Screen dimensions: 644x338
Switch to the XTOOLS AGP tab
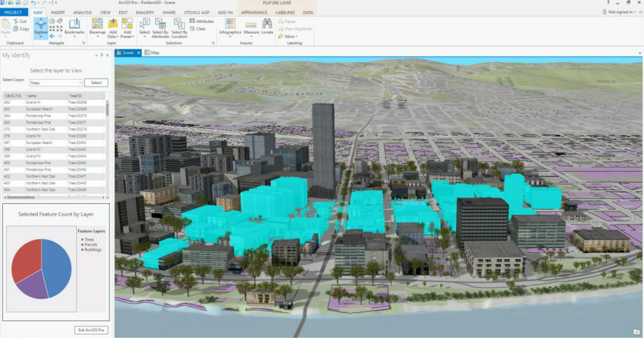[x=197, y=12]
